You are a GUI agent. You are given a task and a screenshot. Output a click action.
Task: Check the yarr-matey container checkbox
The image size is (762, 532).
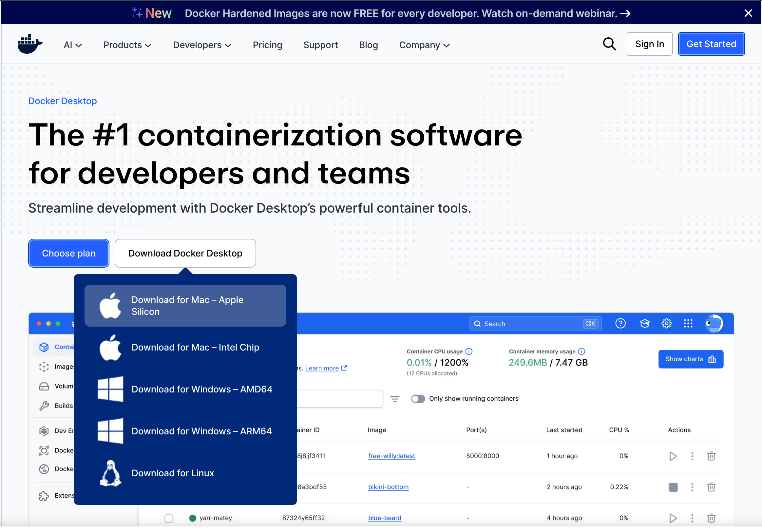pos(169,518)
